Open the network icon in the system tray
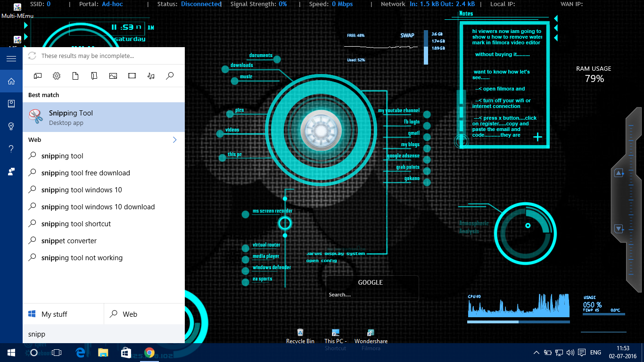This screenshot has width=644, height=362. pyautogui.click(x=559, y=353)
